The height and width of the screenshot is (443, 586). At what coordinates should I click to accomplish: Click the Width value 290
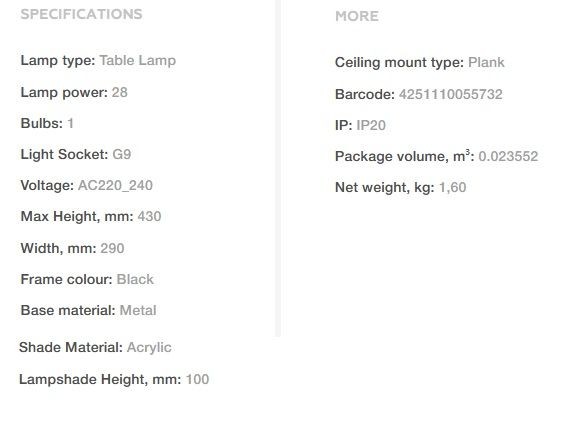pyautogui.click(x=112, y=248)
